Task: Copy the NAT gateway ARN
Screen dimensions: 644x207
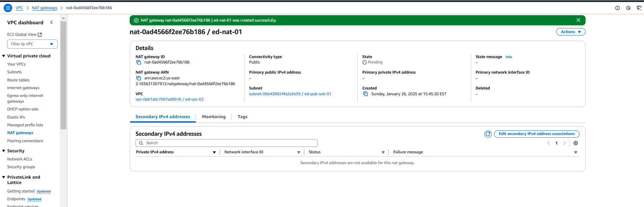Action: [138, 78]
